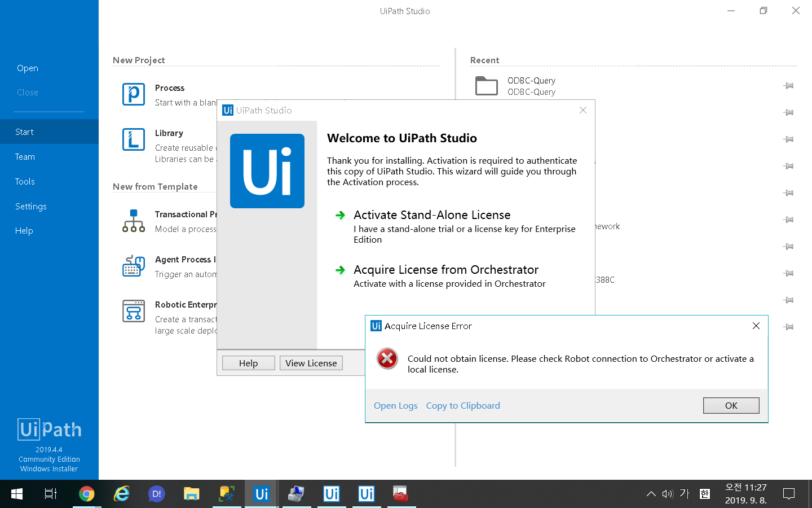Click the Library project icon
Viewport: 812px width, 508px height.
coord(133,139)
